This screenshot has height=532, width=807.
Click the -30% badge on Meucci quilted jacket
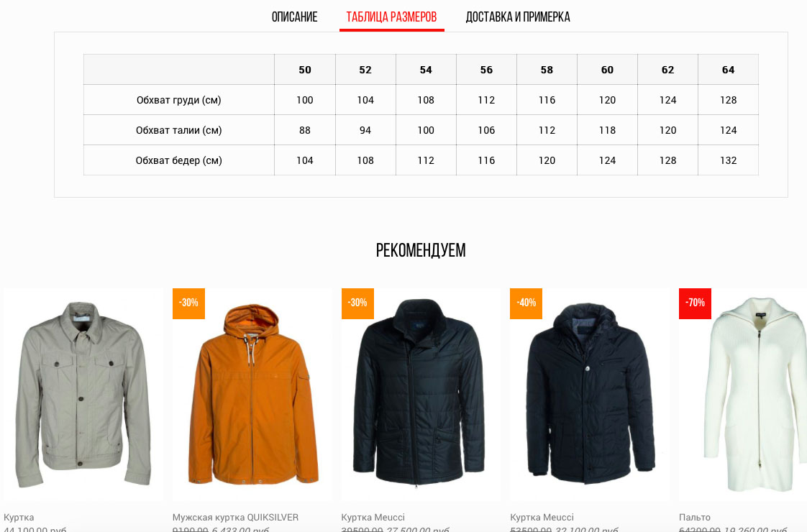(357, 303)
